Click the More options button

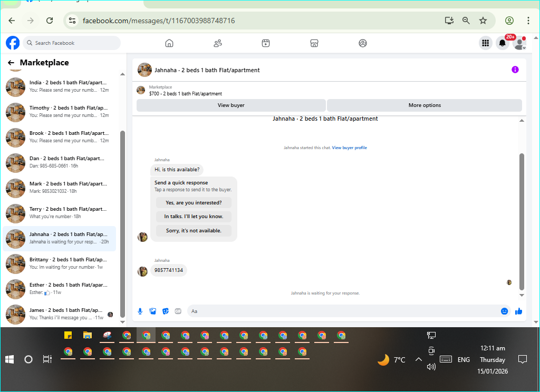tap(425, 105)
